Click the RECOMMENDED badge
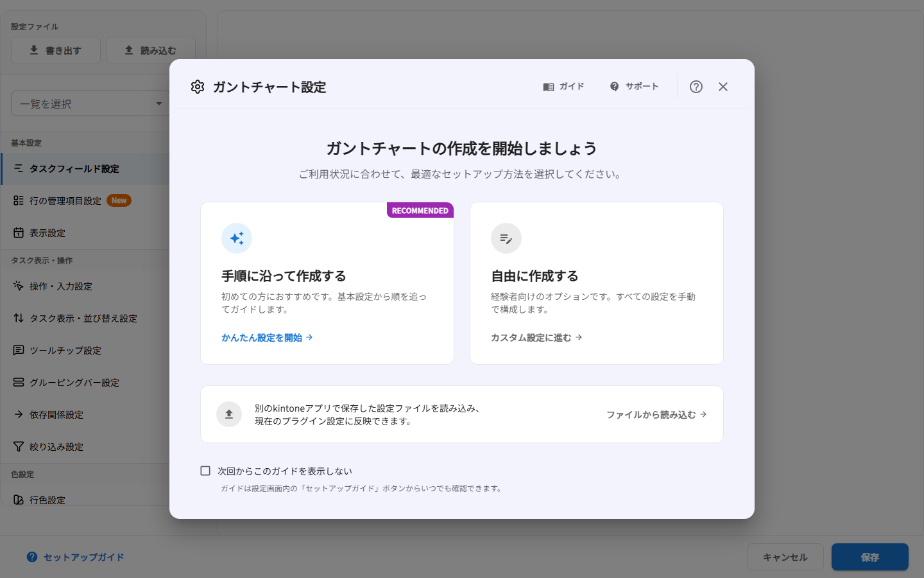The image size is (924, 578). (420, 211)
